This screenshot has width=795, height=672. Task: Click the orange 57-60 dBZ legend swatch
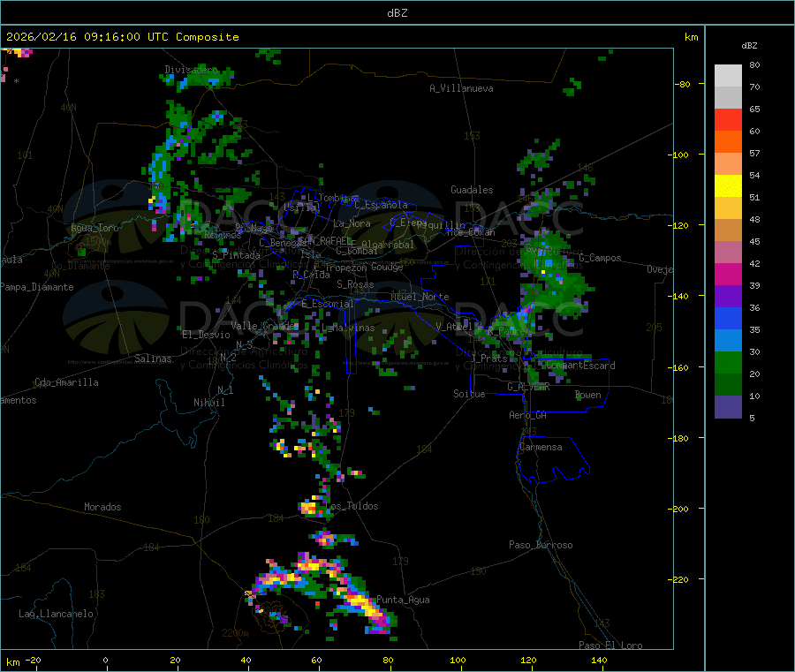pyautogui.click(x=728, y=142)
